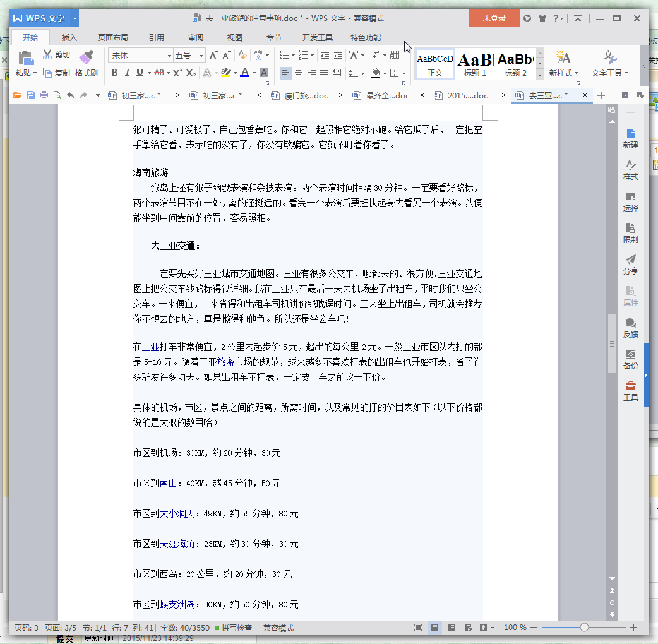
Task: Expand the line spacing dropdown
Action: pyautogui.click(x=362, y=73)
